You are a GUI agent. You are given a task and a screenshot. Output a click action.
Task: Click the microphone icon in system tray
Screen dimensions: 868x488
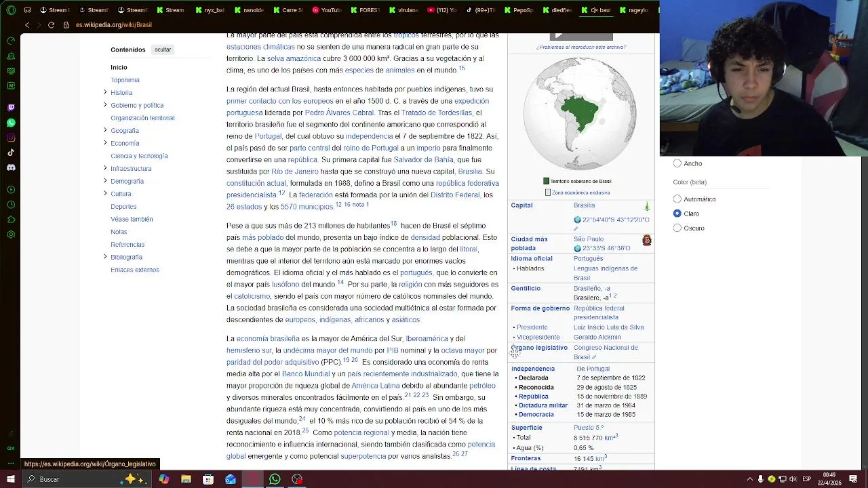(x=760, y=479)
